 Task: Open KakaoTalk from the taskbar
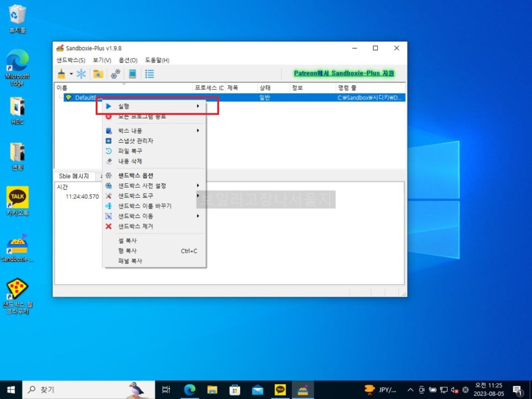coord(280,390)
